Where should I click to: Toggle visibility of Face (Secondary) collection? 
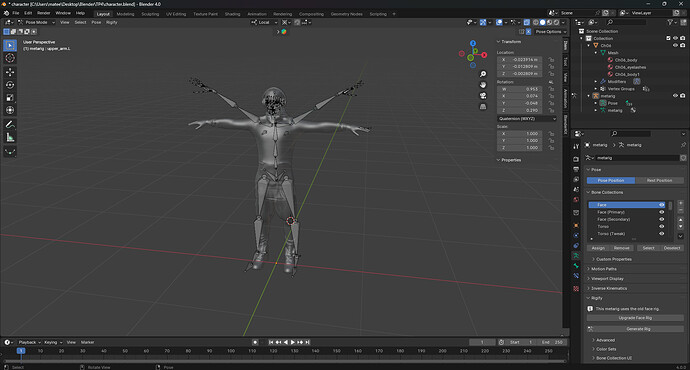pyautogui.click(x=661, y=219)
